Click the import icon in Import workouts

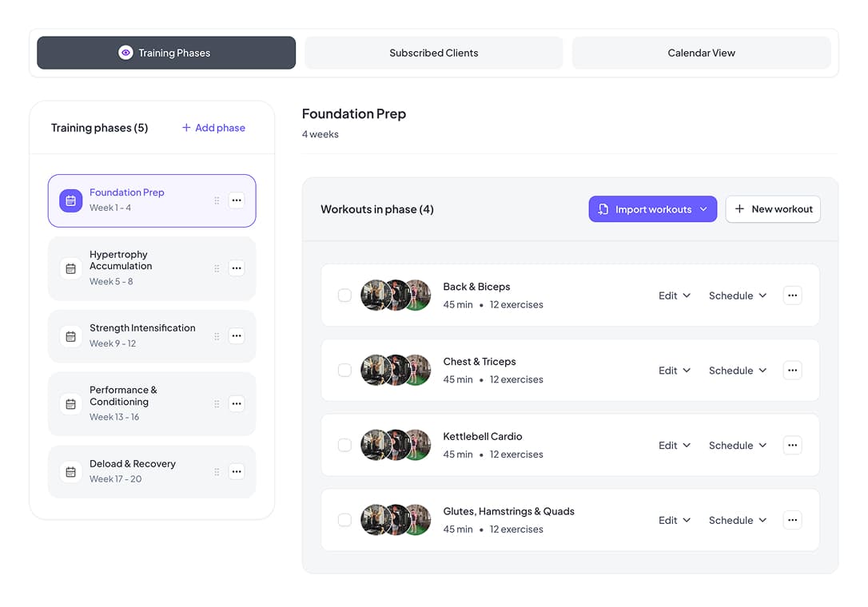[602, 208]
